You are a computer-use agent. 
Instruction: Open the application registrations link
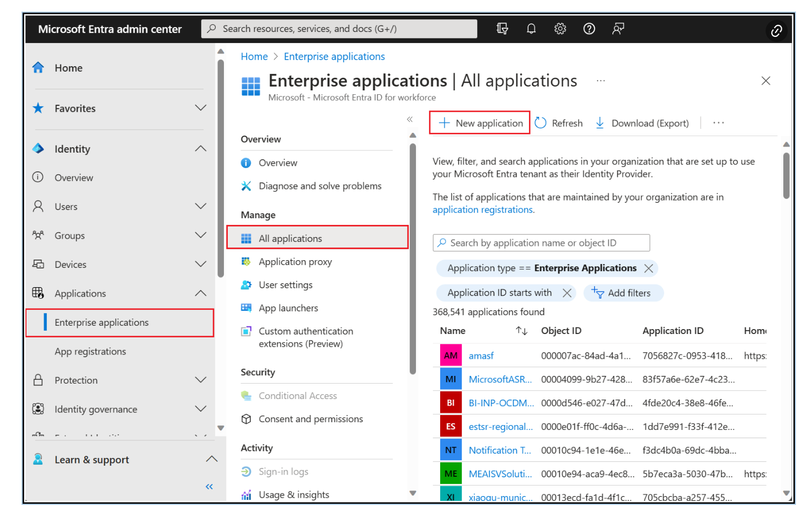pos(483,209)
